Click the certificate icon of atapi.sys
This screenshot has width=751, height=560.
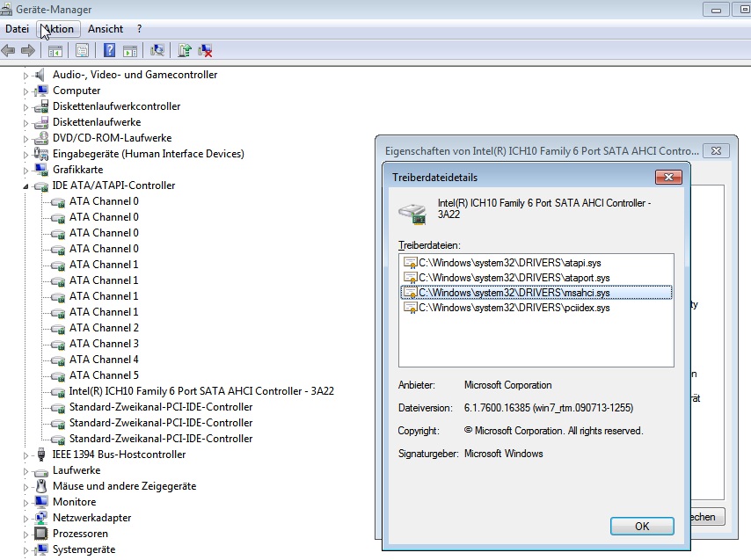(x=411, y=263)
